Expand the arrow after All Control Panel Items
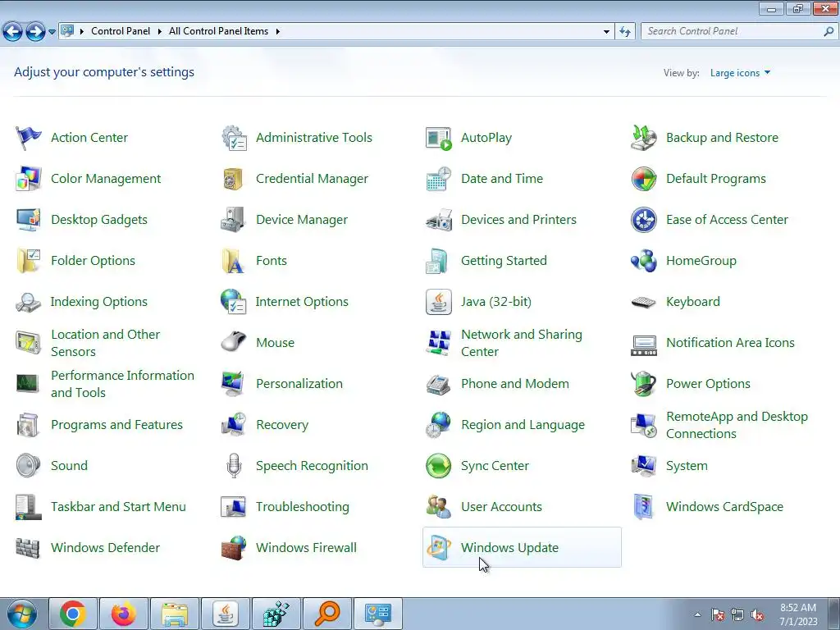The height and width of the screenshot is (630, 840). pyautogui.click(x=277, y=32)
